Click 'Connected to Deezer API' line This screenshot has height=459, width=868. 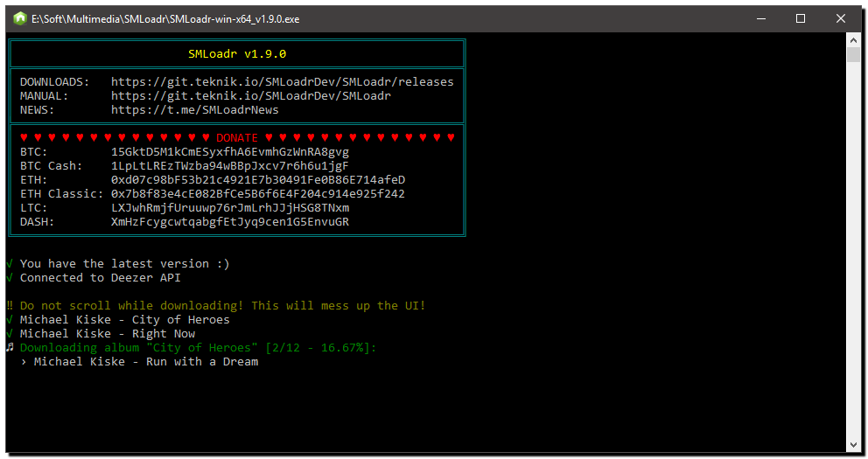tap(101, 278)
